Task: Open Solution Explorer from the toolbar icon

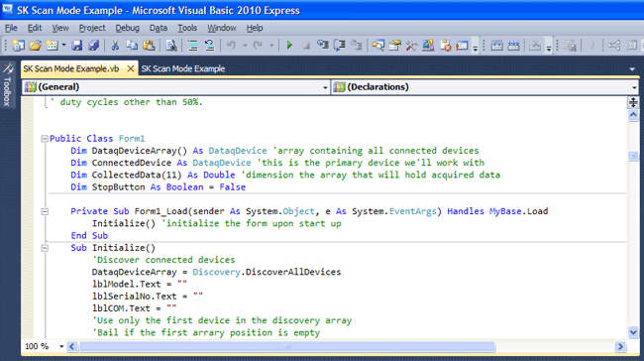Action: [378, 46]
